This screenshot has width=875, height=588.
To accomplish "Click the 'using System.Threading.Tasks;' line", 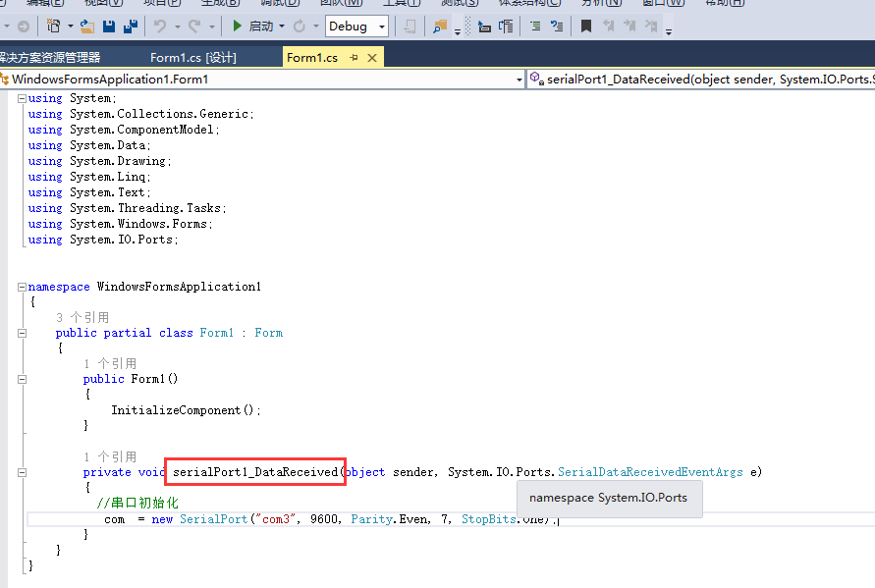I will (x=128, y=208).
